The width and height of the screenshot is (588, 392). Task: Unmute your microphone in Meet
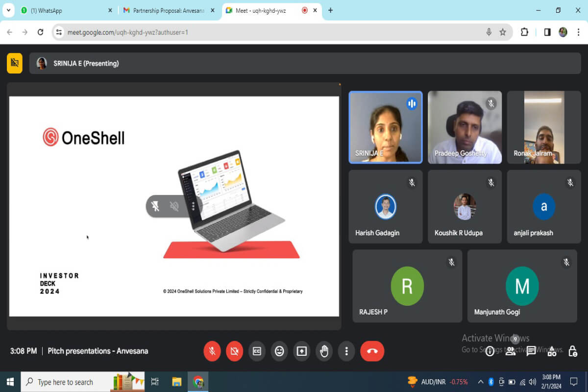pos(212,351)
